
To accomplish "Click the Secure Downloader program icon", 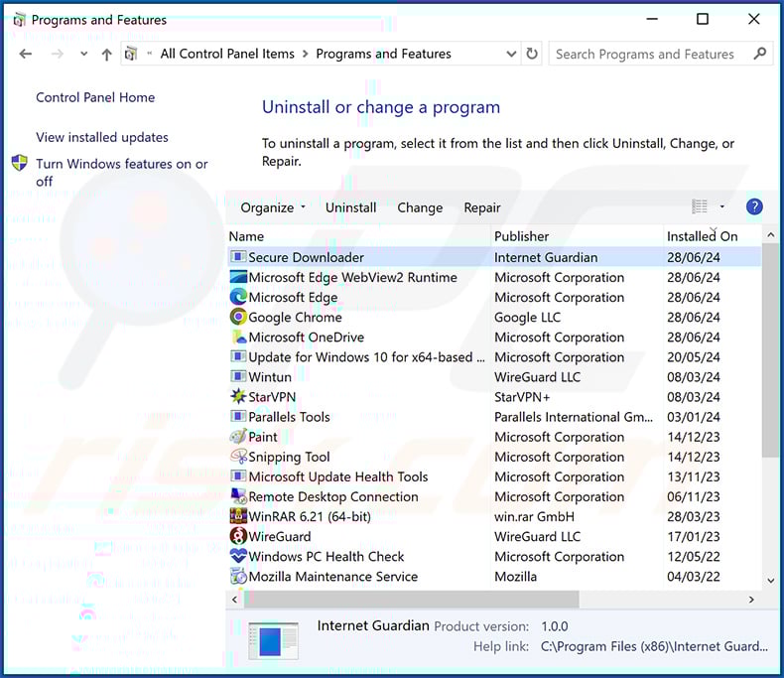I will (x=238, y=257).
